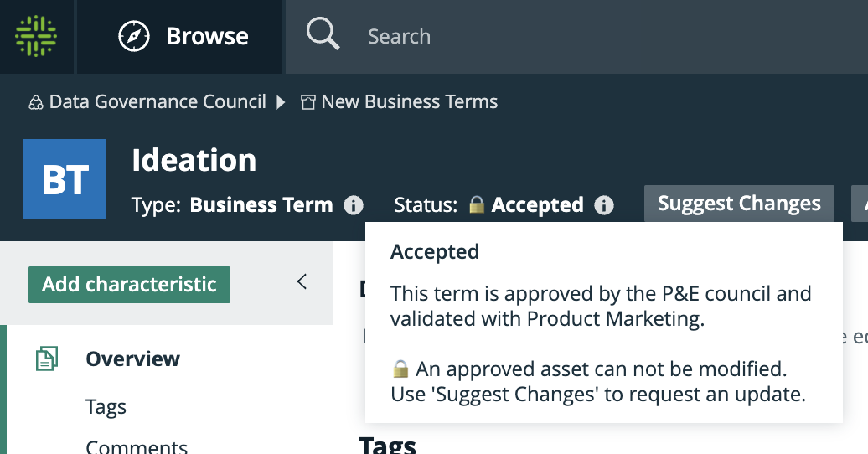Select the Overview tab in sidebar
868x454 pixels.
[133, 359]
